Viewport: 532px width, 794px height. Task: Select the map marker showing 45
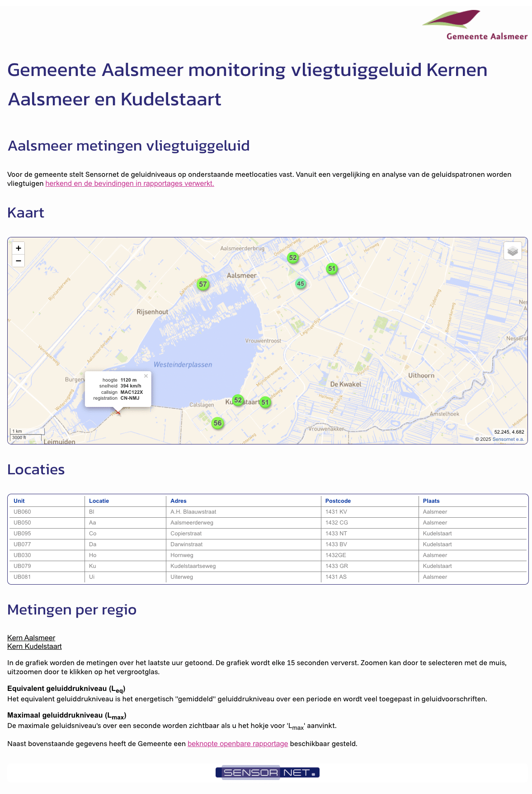tap(301, 284)
